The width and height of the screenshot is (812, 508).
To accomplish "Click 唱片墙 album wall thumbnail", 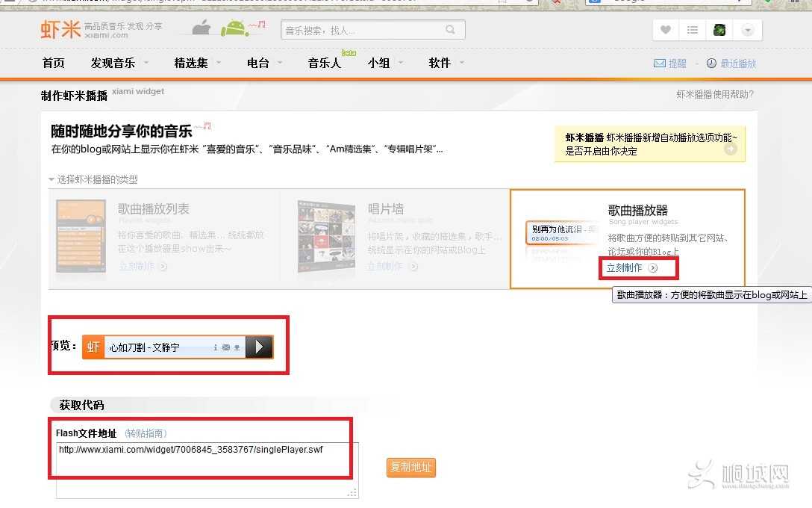I will pyautogui.click(x=326, y=236).
